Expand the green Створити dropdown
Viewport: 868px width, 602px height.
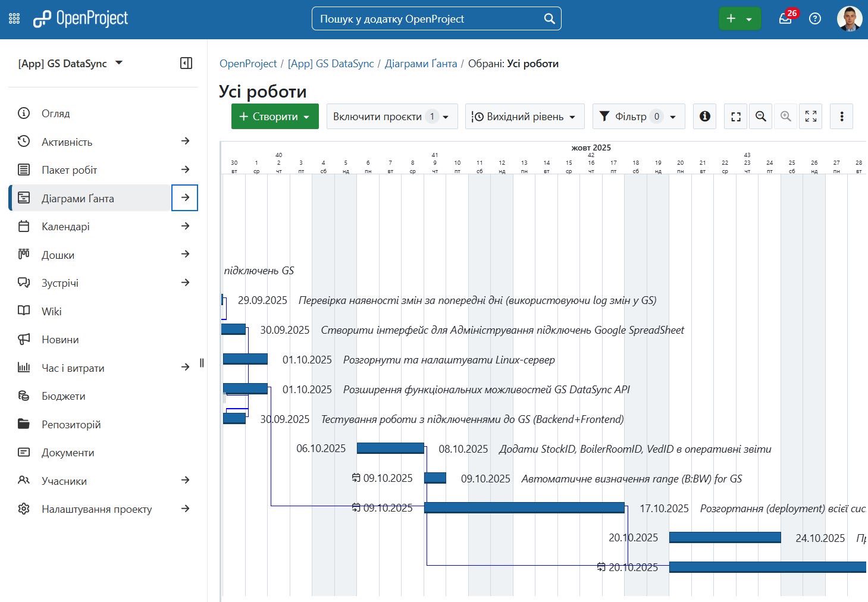pyautogui.click(x=275, y=117)
